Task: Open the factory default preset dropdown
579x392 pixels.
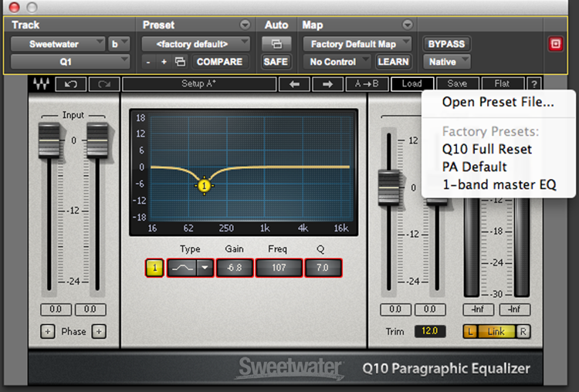Action: point(196,44)
